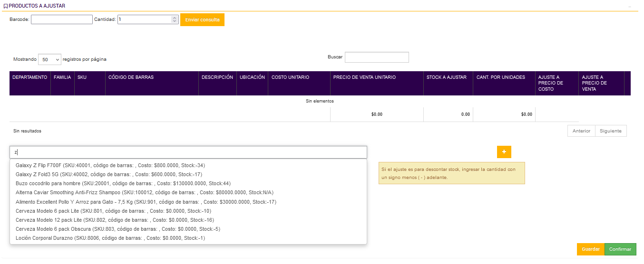Click the green Confirmar button
This screenshot has height=264, width=644.
[x=620, y=249]
